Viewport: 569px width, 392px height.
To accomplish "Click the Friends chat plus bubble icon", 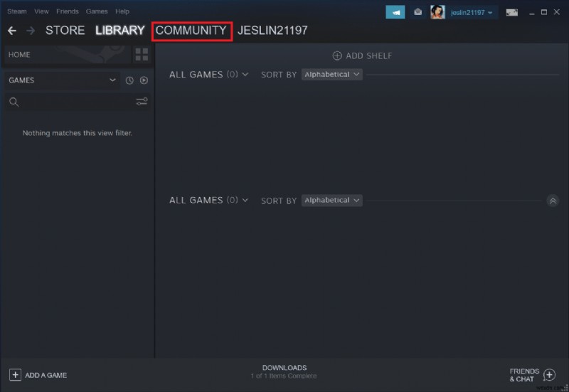I will point(549,375).
